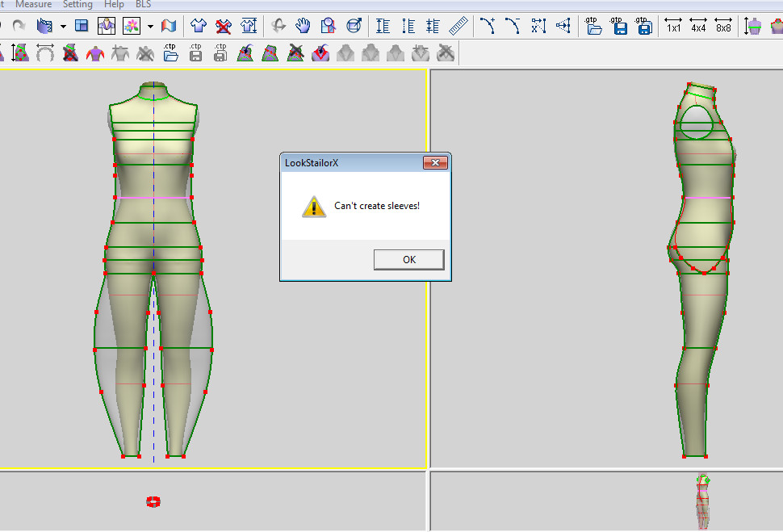This screenshot has width=783, height=532.
Task: Click the four-pane window layout icon
Action: click(x=82, y=27)
